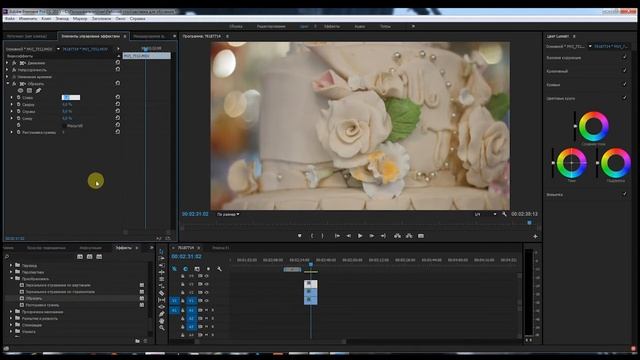Screen dimensions: 640x360
Task: Open timeline display settings wrench
Action: pyautogui.click(x=219, y=269)
